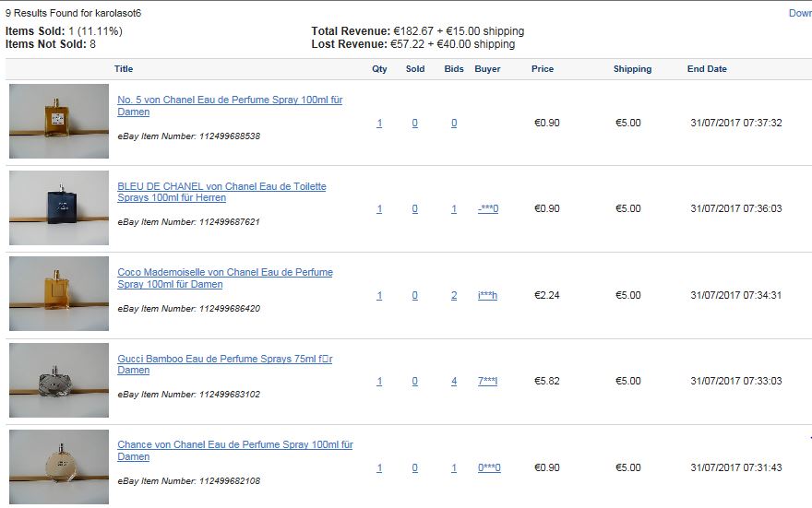The width and height of the screenshot is (812, 508).
Task: Click the Coco Mademoiselle bottle thumbnail
Action: (59, 294)
